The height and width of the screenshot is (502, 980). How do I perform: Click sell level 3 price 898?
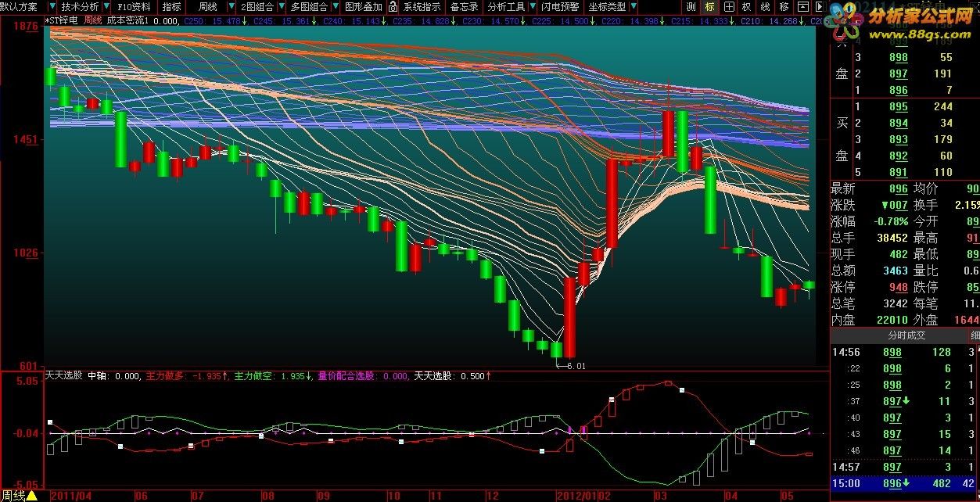[898, 57]
